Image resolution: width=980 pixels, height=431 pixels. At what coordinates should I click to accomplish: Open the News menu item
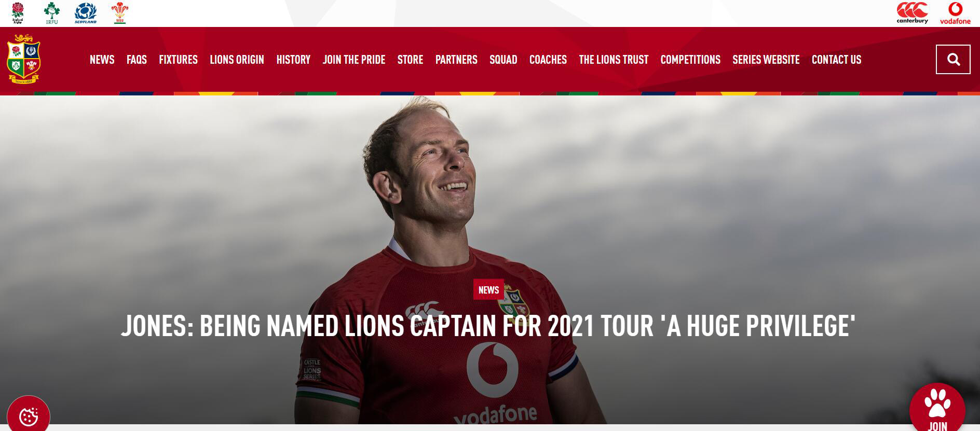tap(102, 60)
